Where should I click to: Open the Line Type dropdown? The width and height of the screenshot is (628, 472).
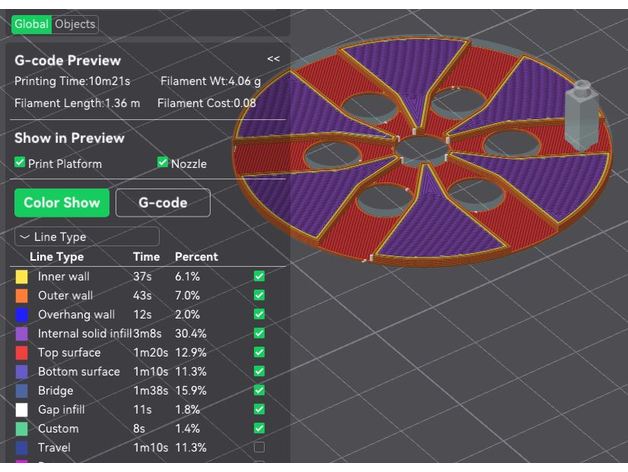click(x=88, y=237)
